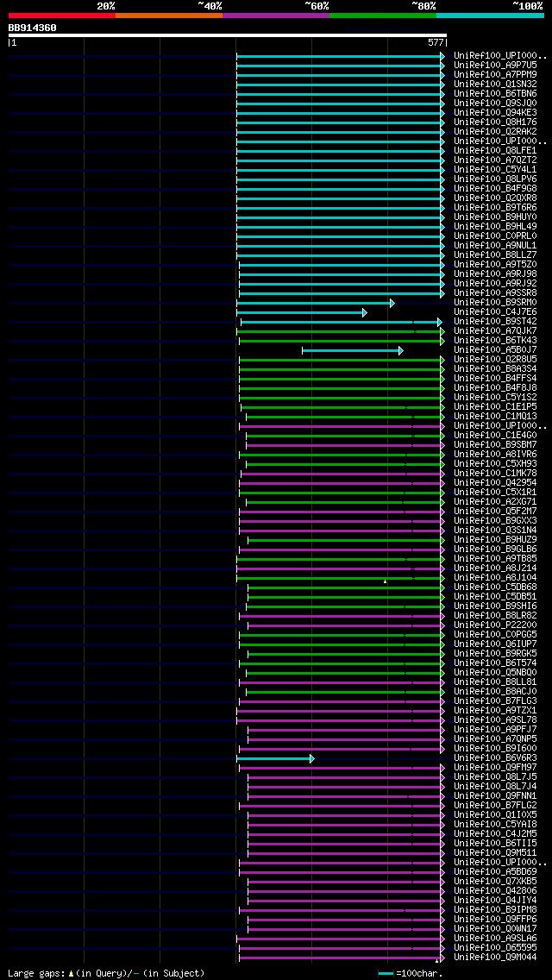552x980 pixels.
Task: Click the arrowhead on the B9SRM0 alignment bar
Action: tap(392, 303)
